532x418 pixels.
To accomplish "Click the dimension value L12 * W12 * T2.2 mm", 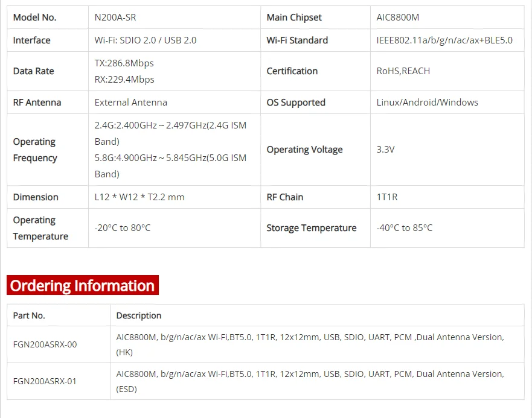I will point(139,197).
